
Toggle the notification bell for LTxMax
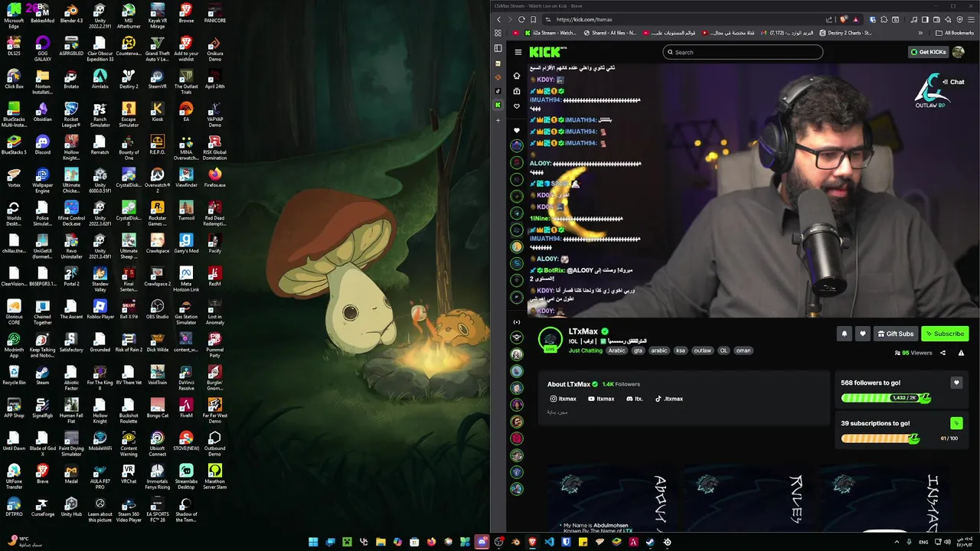coord(844,334)
